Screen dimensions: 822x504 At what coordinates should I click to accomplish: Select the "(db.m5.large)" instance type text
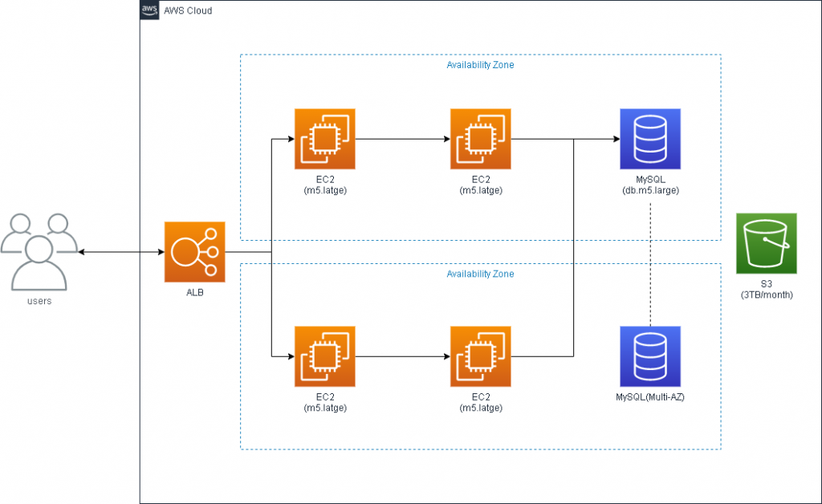pos(650,190)
